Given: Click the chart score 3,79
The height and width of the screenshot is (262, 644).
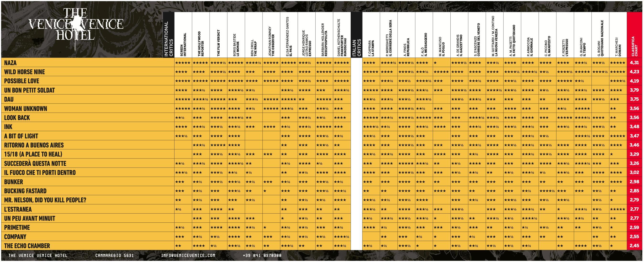Looking at the screenshot, I should (x=634, y=90).
